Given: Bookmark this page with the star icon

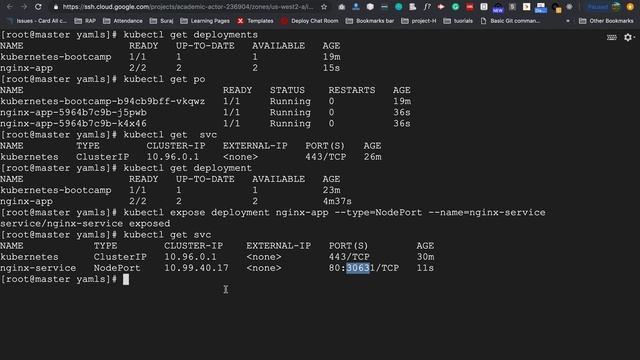Looking at the screenshot, I should pos(324,7).
